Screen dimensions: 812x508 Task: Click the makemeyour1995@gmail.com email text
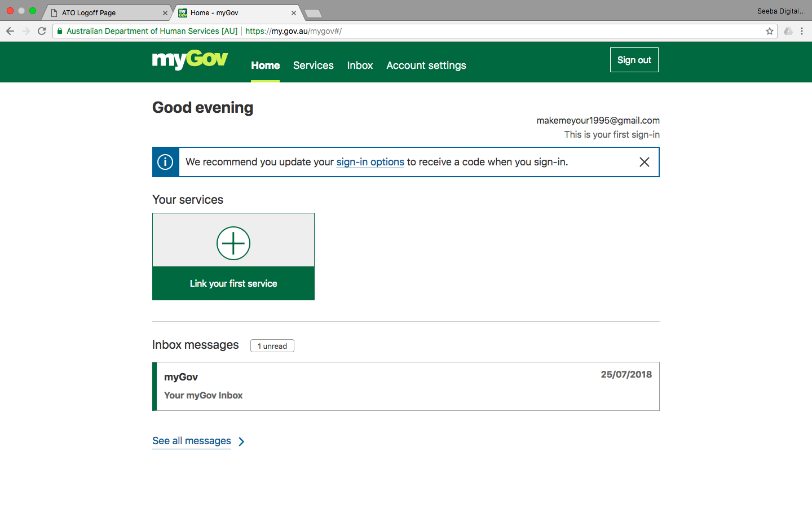coord(598,120)
